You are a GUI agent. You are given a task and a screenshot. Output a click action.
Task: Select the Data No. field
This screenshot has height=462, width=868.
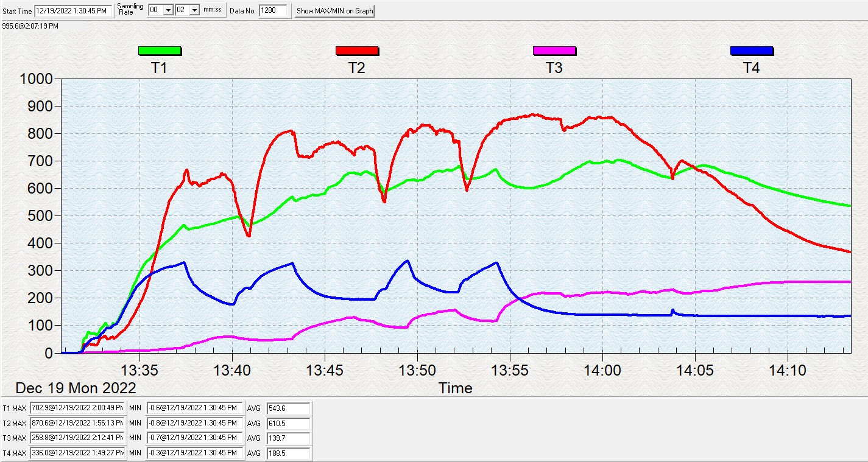[x=272, y=11]
